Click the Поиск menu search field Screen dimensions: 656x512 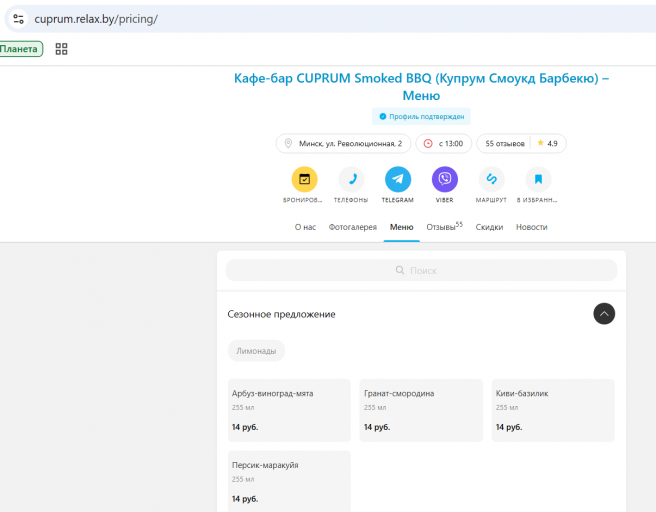point(421,270)
